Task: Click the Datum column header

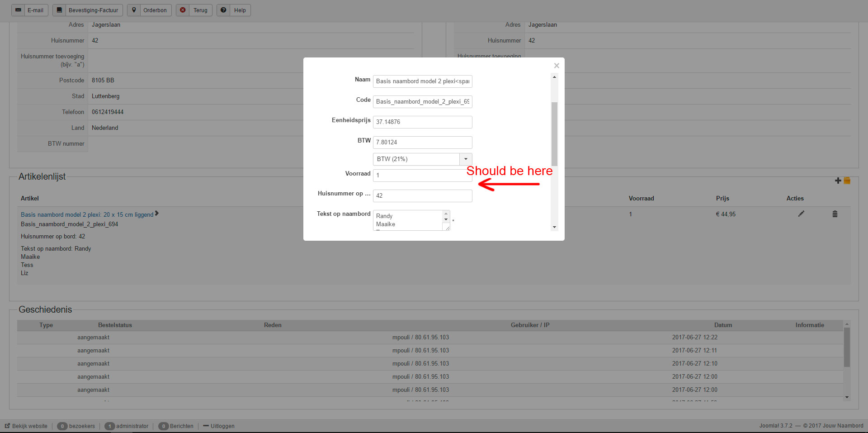Action: pos(723,325)
